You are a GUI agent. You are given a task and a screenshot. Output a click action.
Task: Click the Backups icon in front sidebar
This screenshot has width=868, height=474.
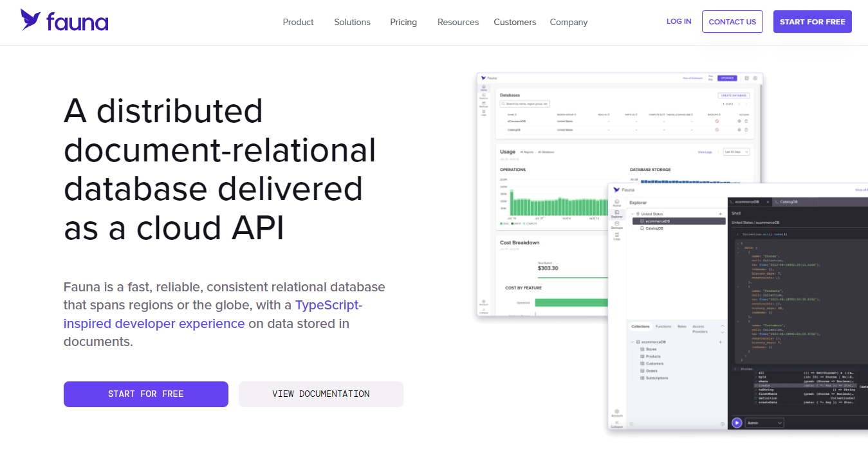coord(616,224)
